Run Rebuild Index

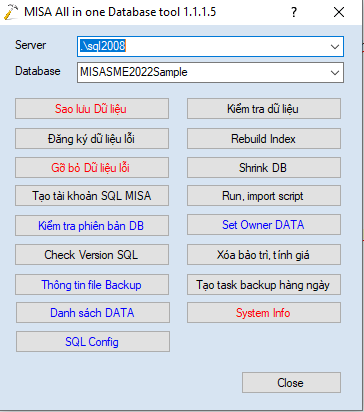(x=264, y=138)
